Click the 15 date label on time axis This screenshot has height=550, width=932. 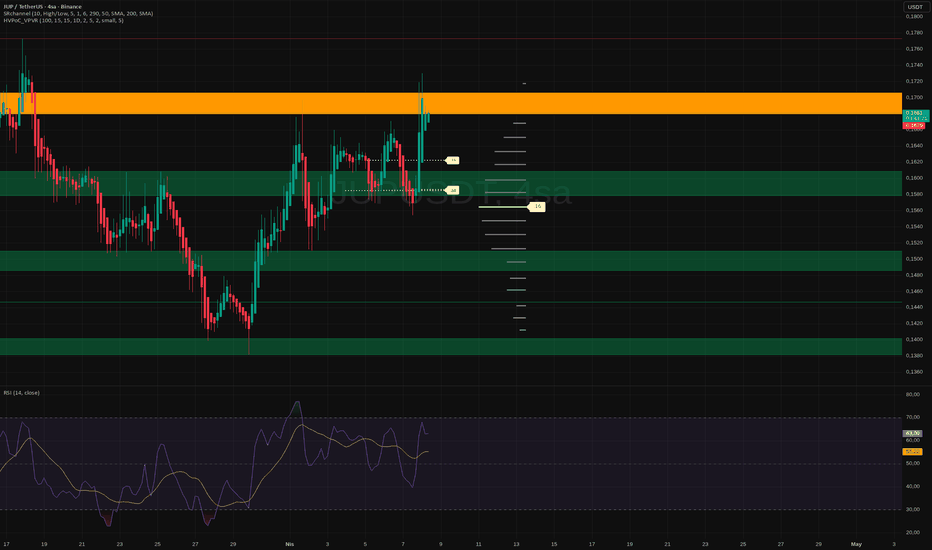point(554,544)
